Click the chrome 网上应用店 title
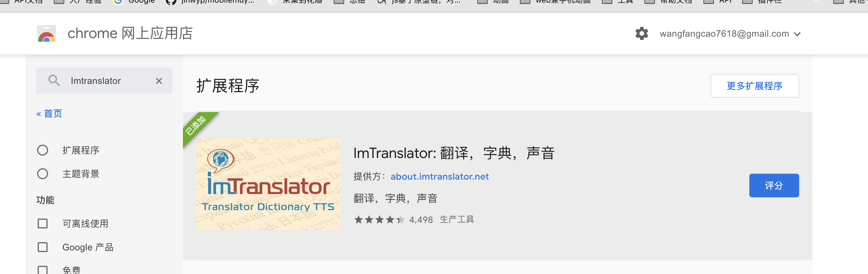 130,33
